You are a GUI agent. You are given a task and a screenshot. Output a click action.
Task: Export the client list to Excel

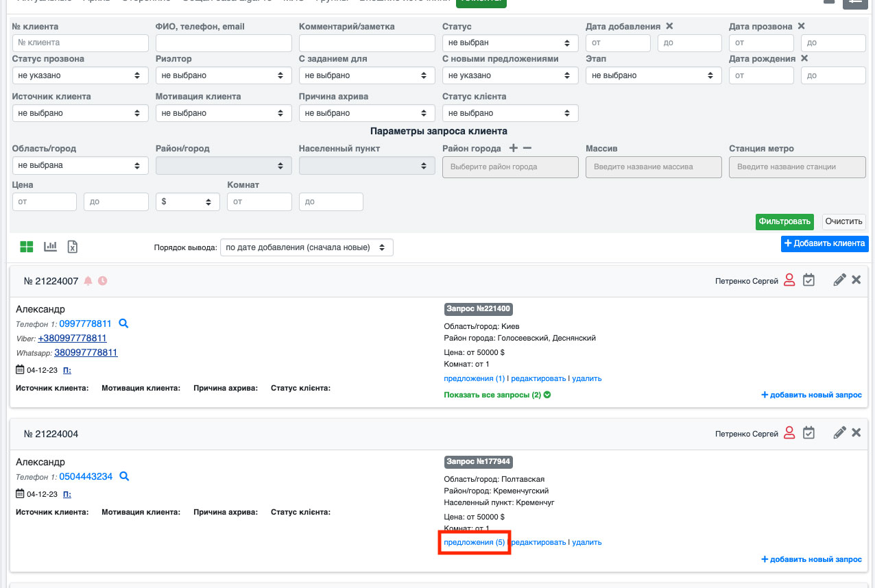(72, 247)
